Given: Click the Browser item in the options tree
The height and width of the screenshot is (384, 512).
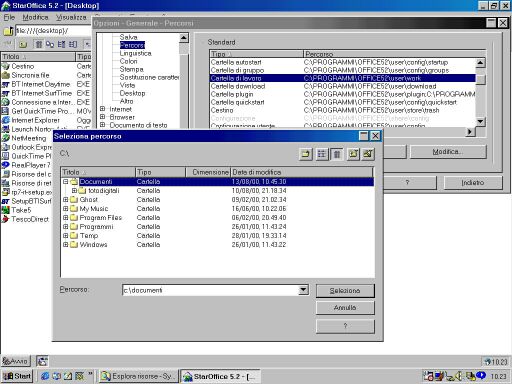Looking at the screenshot, I should pyautogui.click(x=122, y=117).
